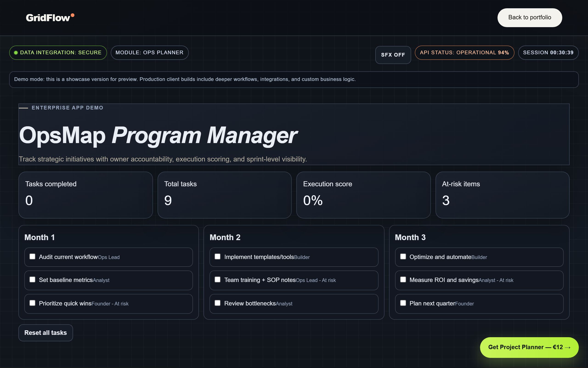Select the Module: Ops Planner badge
588x368 pixels.
(150, 53)
